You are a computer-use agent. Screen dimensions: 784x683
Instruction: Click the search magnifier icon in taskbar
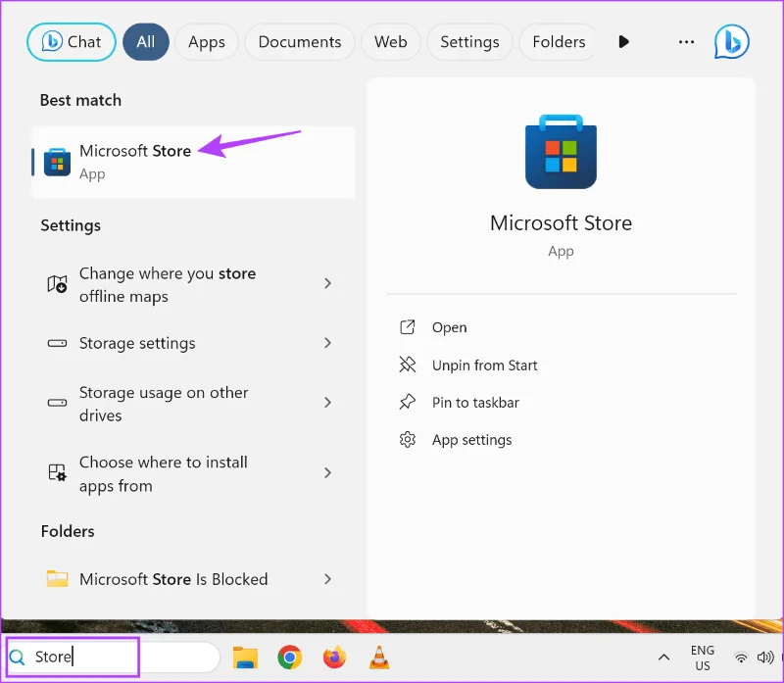pyautogui.click(x=17, y=657)
